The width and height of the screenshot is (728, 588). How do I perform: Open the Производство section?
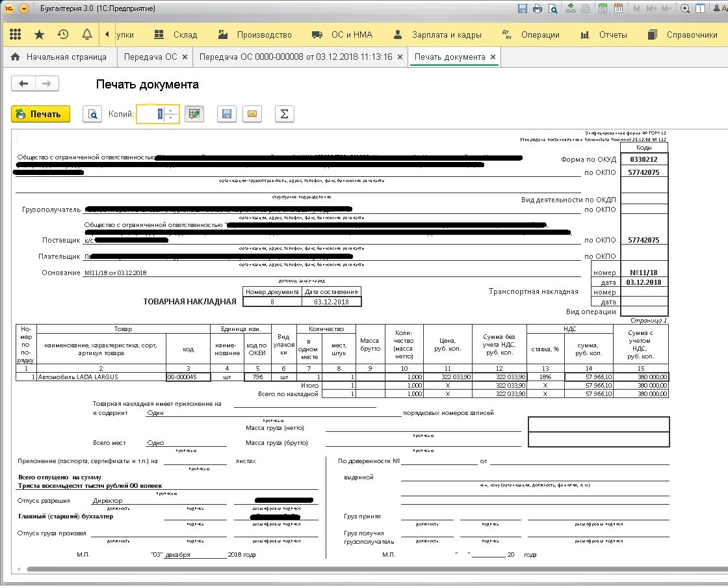pos(255,34)
